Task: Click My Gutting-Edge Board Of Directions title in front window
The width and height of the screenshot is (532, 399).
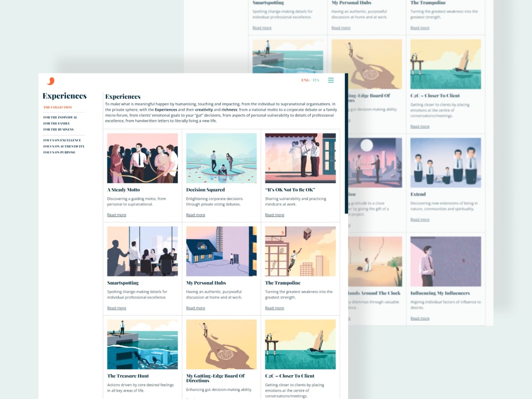Action: [215, 378]
